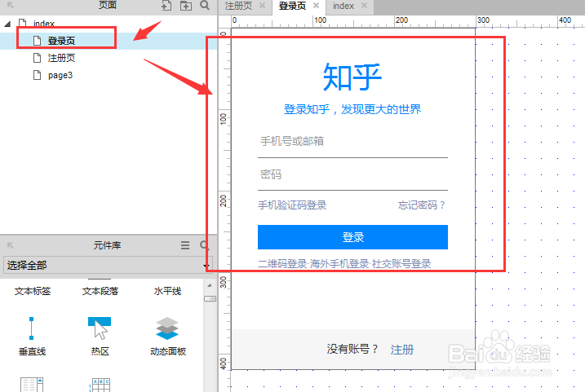The width and height of the screenshot is (585, 392).
Task: Select the 水平线 widget label
Action: click(167, 291)
